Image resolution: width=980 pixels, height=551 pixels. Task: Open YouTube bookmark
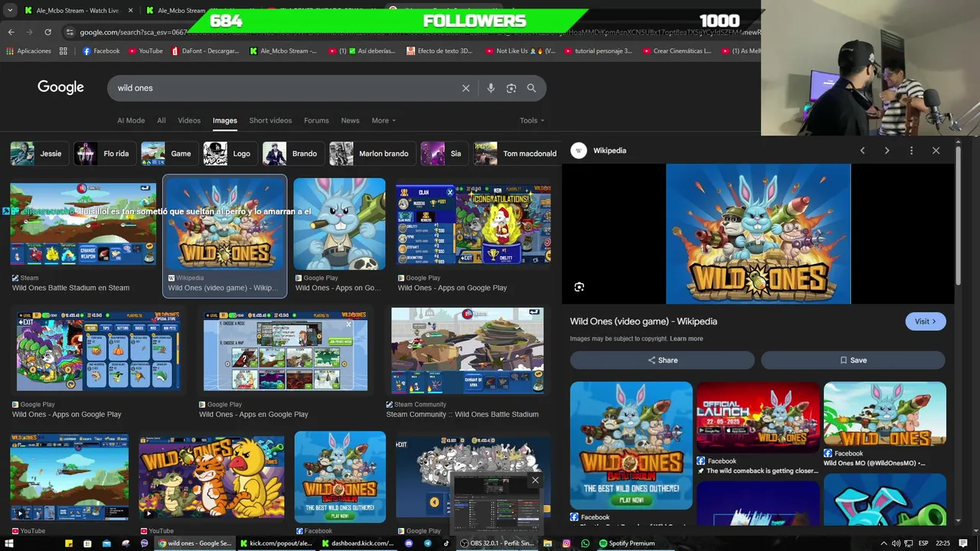[x=145, y=51]
